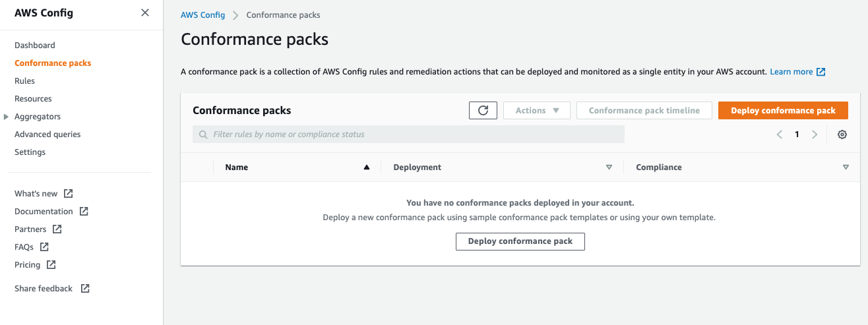Sort by Deployment column dropdown arrow
This screenshot has width=868, height=325.
pos(609,167)
